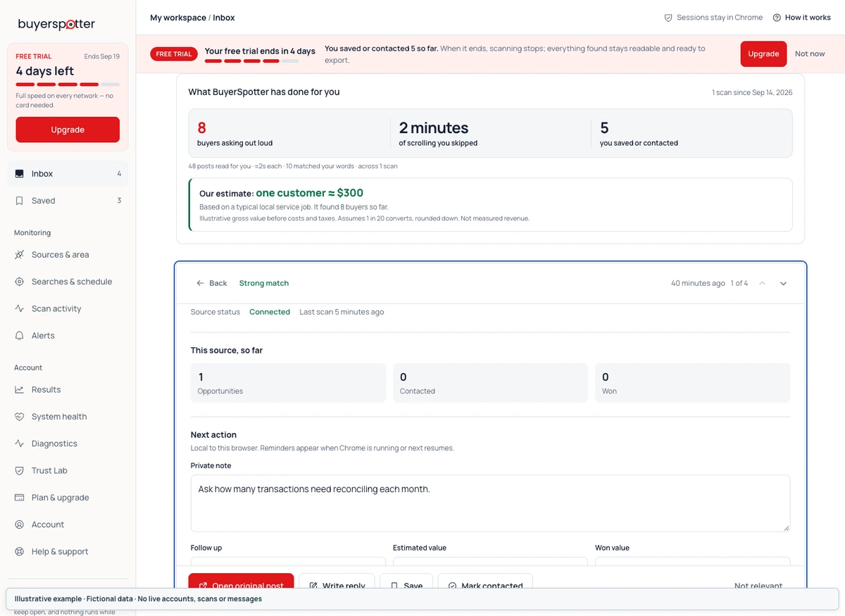The image size is (845, 616).
Task: Click the Connected source status
Action: tap(270, 312)
